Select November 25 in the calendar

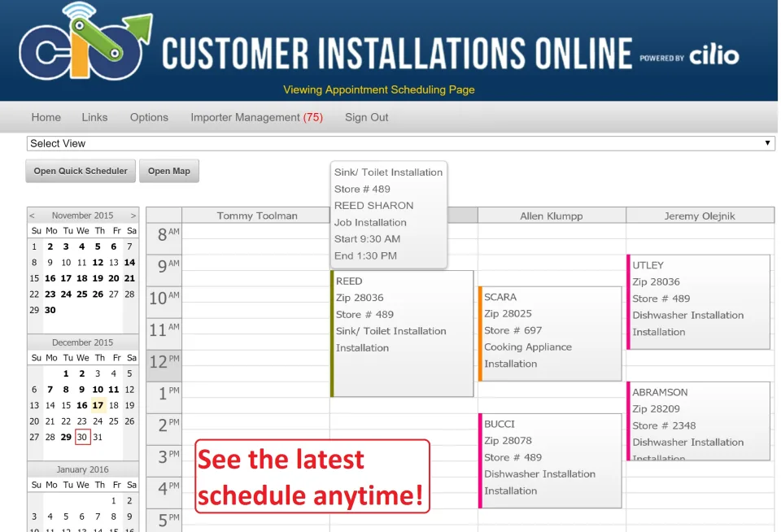82,294
